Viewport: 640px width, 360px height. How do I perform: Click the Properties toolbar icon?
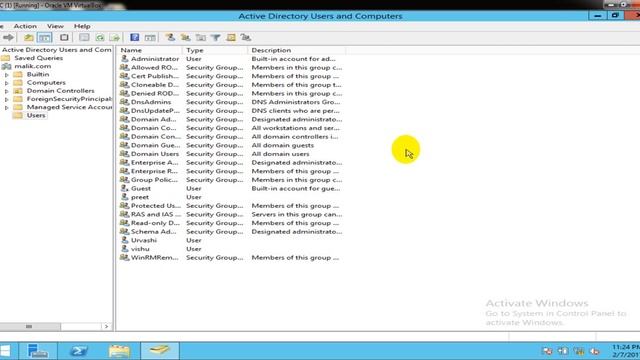84,38
